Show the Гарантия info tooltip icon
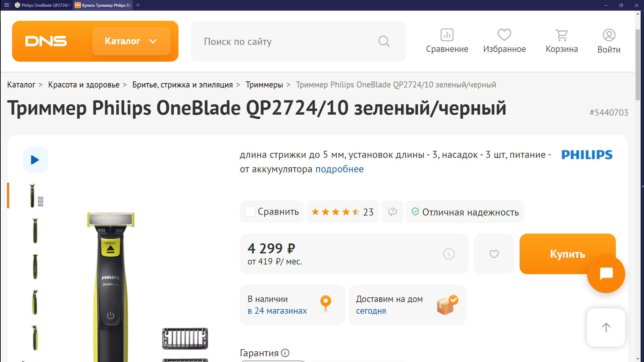This screenshot has width=644, height=362. (285, 353)
